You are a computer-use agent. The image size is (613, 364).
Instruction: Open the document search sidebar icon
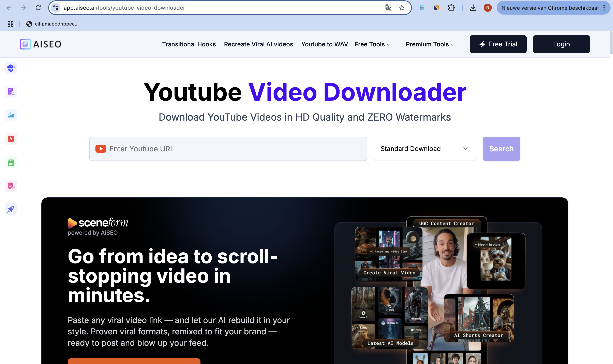point(11,92)
